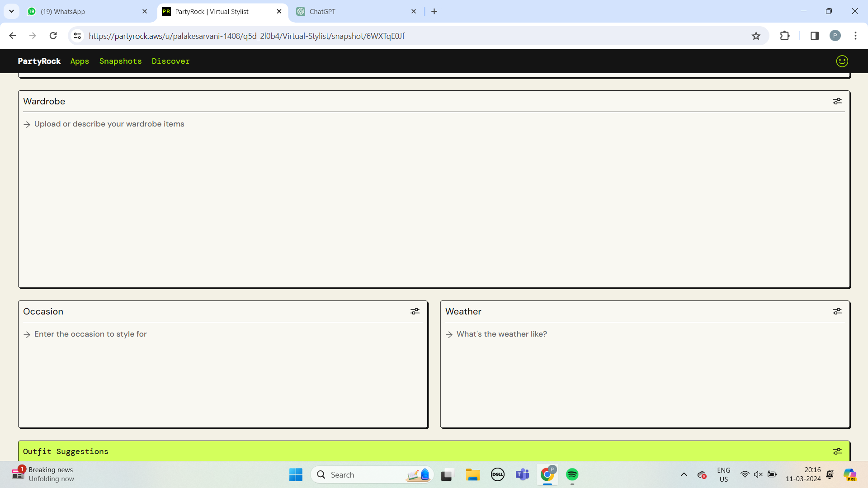The width and height of the screenshot is (868, 488).
Task: Toggle Chrome side panel icon
Action: (815, 36)
